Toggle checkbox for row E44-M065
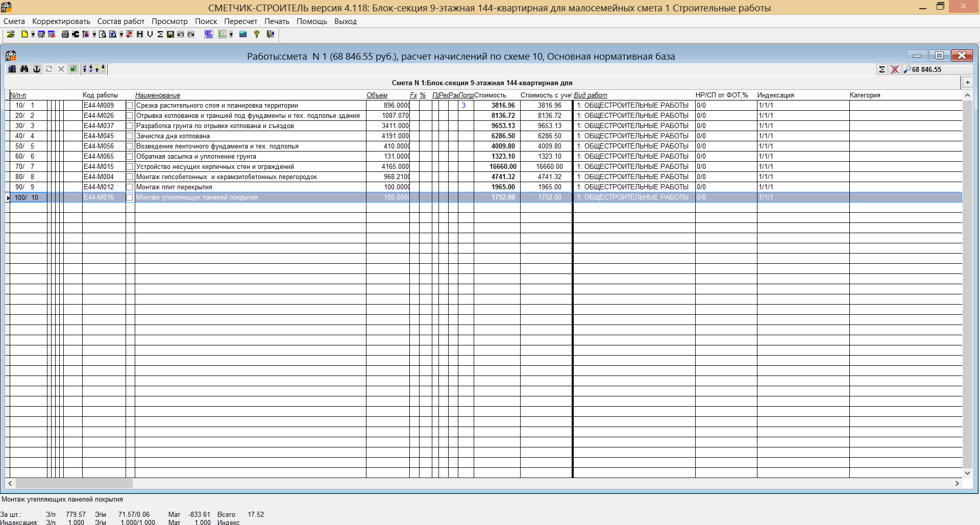 pos(130,157)
